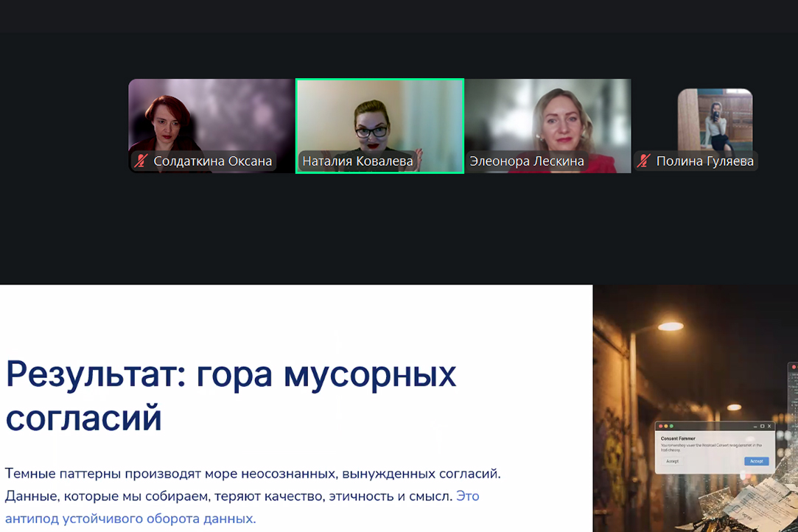Click minimize dash icon in Consent popup
Viewport: 798px width, 532px height.
coord(755,426)
